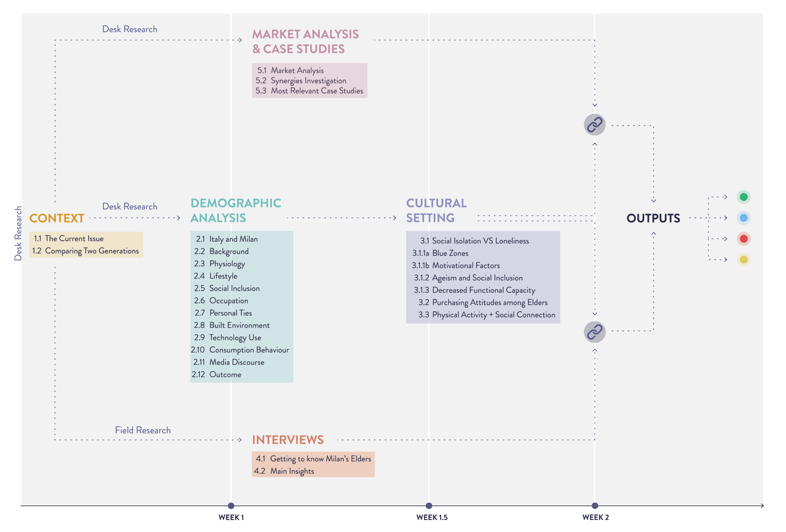Image resolution: width=786 pixels, height=532 pixels.
Task: Click the Field Research label
Action: click(x=143, y=430)
